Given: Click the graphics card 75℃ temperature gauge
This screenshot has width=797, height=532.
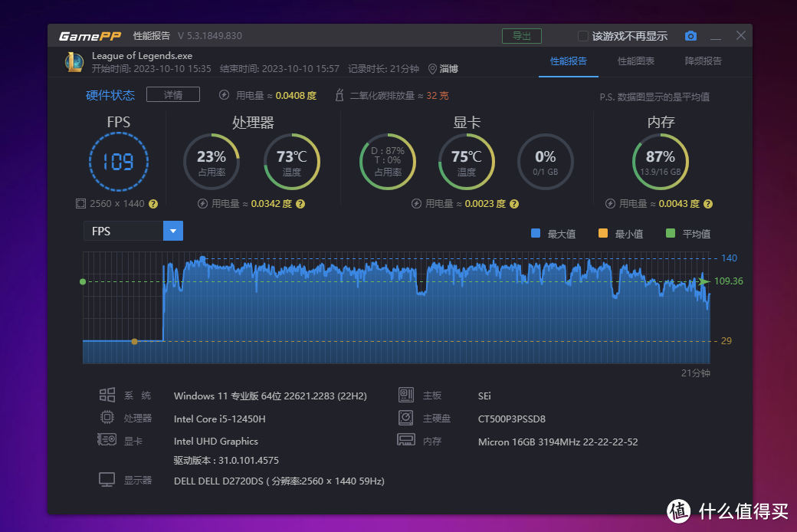Looking at the screenshot, I should 467,162.
